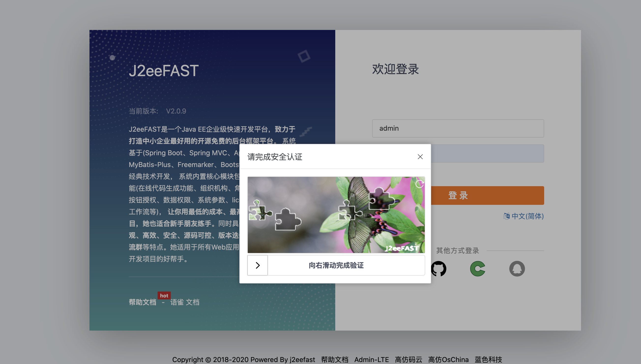
Task: Open the 帮助文档 link with hot badge
Action: pyautogui.click(x=142, y=302)
